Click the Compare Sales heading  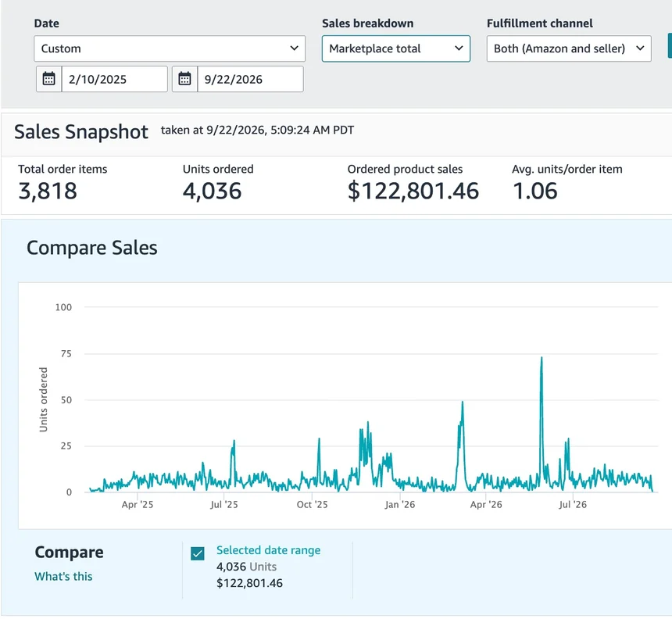point(92,248)
